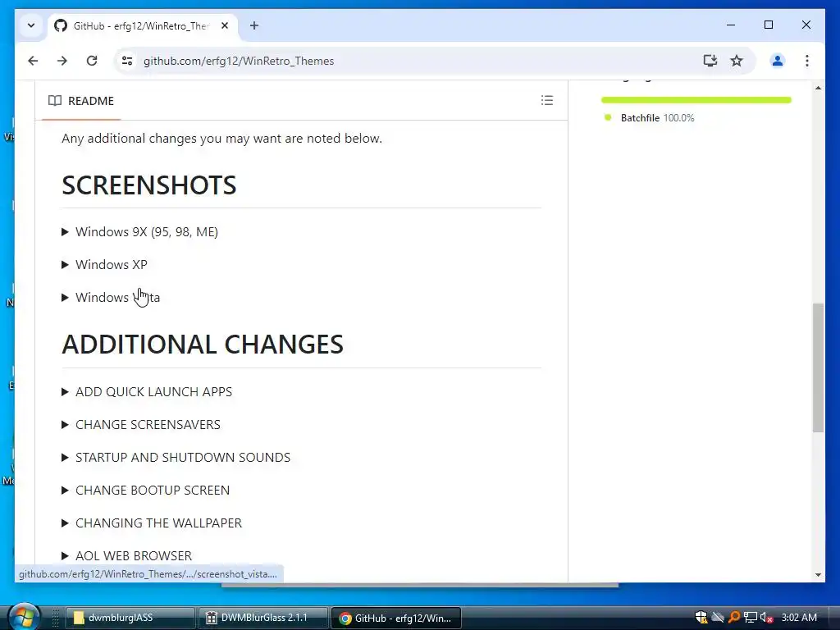
Task: Expand CHANGE BOOTUP SCREEN
Action: coord(146,491)
